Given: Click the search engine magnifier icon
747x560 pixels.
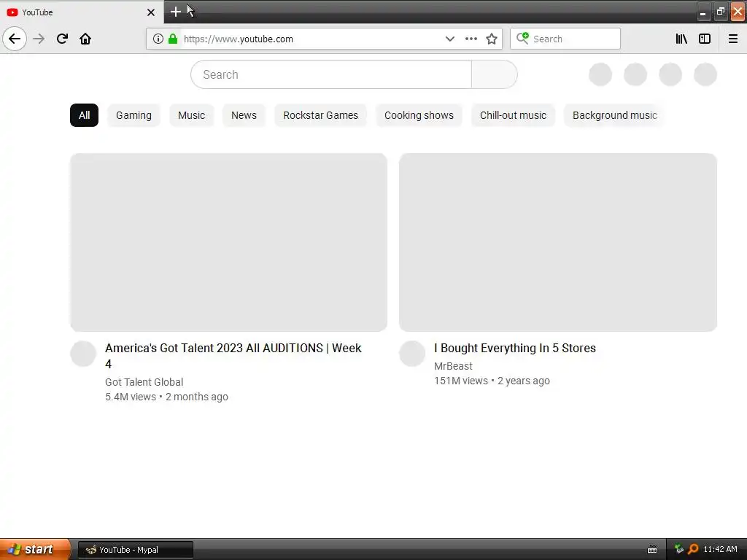Looking at the screenshot, I should coord(522,38).
